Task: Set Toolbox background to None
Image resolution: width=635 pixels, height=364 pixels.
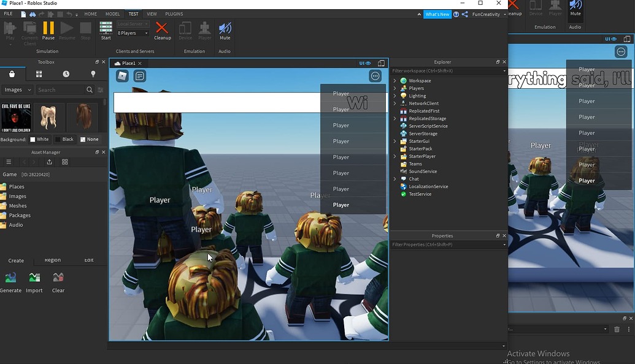Action: (x=89, y=140)
